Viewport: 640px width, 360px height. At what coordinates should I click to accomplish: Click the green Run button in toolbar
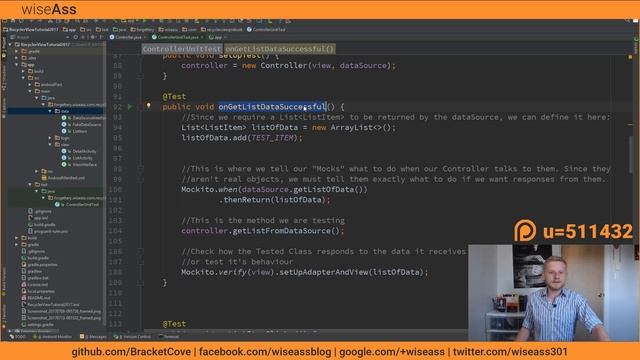tap(144, 20)
